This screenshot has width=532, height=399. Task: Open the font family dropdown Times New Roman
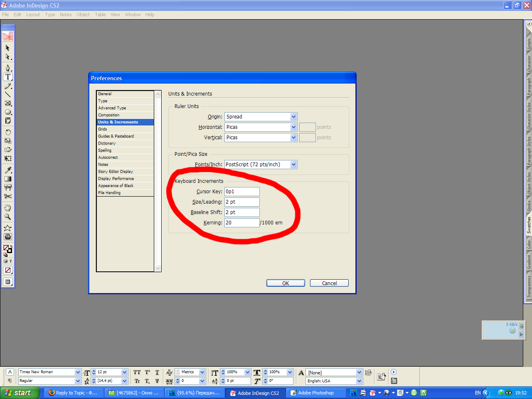78,372
